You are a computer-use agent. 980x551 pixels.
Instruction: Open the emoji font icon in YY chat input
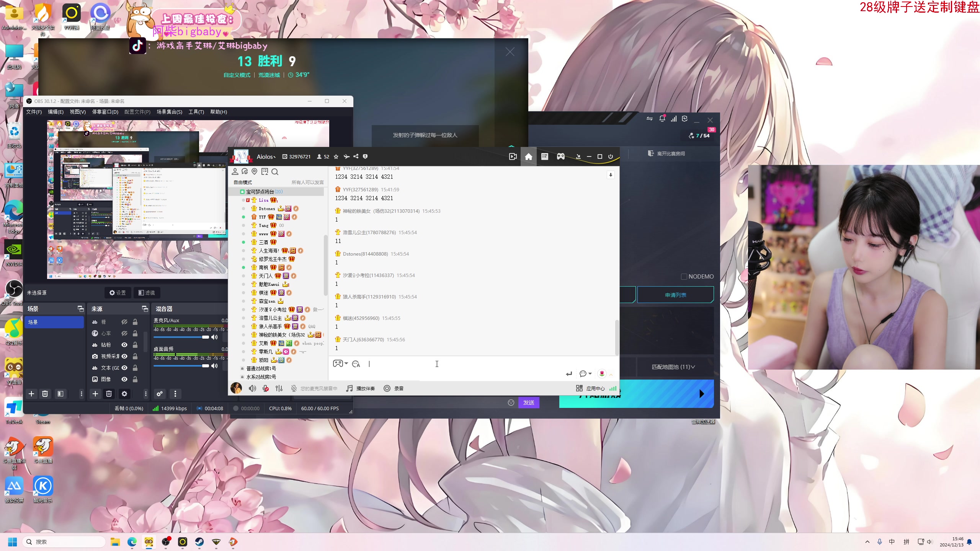point(356,364)
